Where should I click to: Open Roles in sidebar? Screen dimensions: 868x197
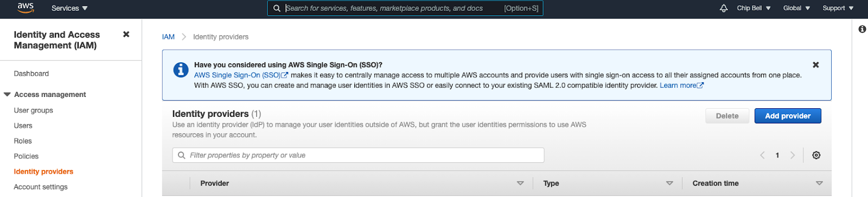23,141
